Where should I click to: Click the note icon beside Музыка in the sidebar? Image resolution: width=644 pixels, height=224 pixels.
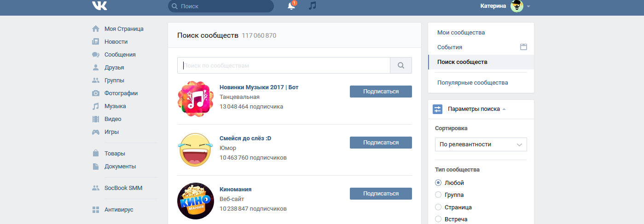coord(96,106)
